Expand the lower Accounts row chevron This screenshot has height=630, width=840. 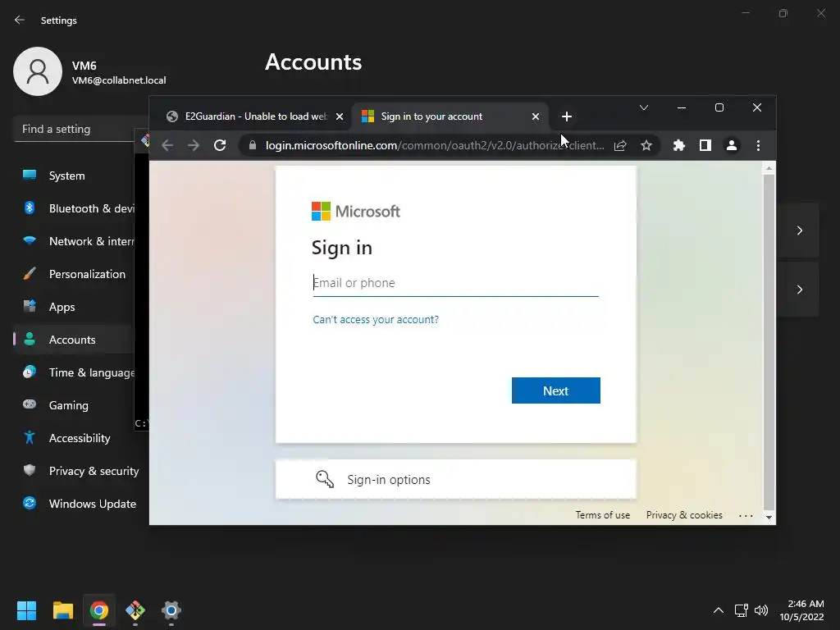(x=799, y=290)
